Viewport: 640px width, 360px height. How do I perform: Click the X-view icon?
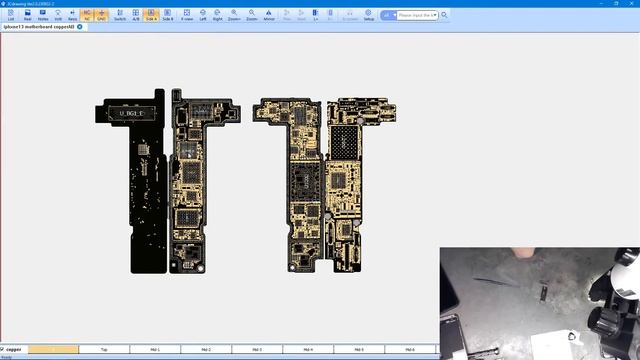click(x=187, y=15)
